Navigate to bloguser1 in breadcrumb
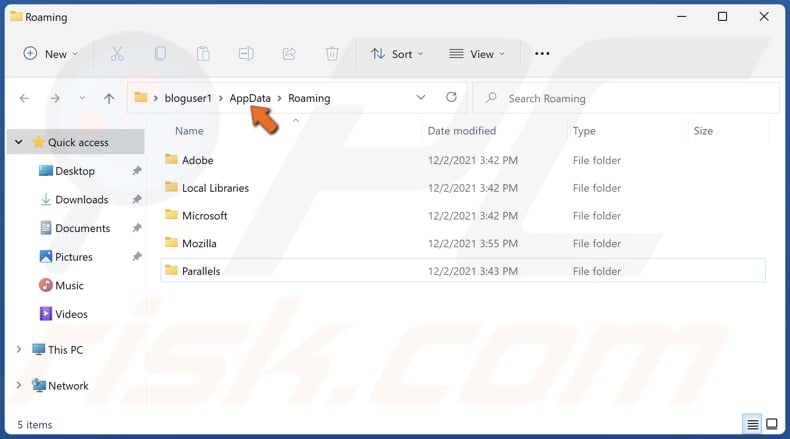The image size is (790, 439). (188, 98)
